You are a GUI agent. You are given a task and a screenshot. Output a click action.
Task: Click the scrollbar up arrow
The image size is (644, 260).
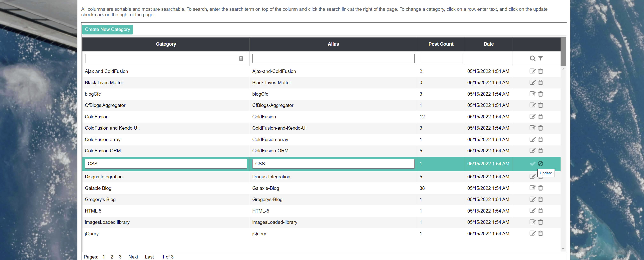(x=563, y=69)
